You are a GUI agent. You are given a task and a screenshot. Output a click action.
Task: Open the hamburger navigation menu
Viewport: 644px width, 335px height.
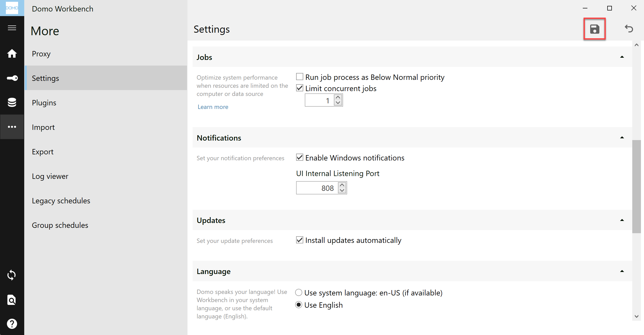[12, 28]
